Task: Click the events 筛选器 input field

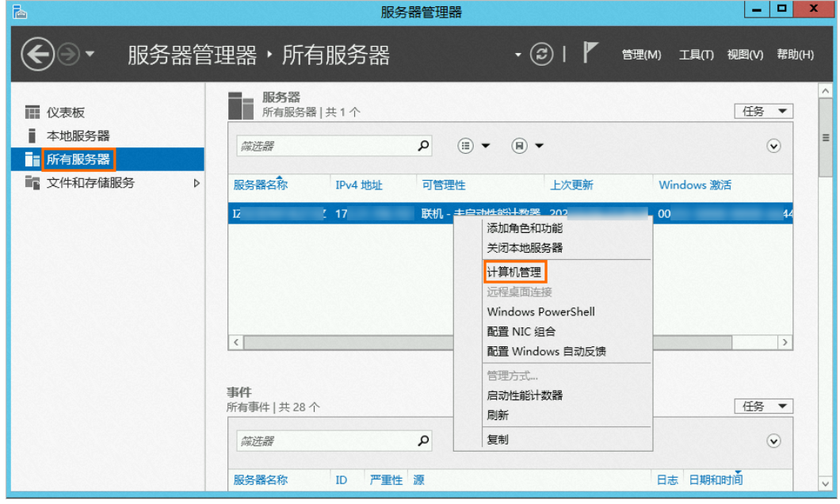Action: 325,441
